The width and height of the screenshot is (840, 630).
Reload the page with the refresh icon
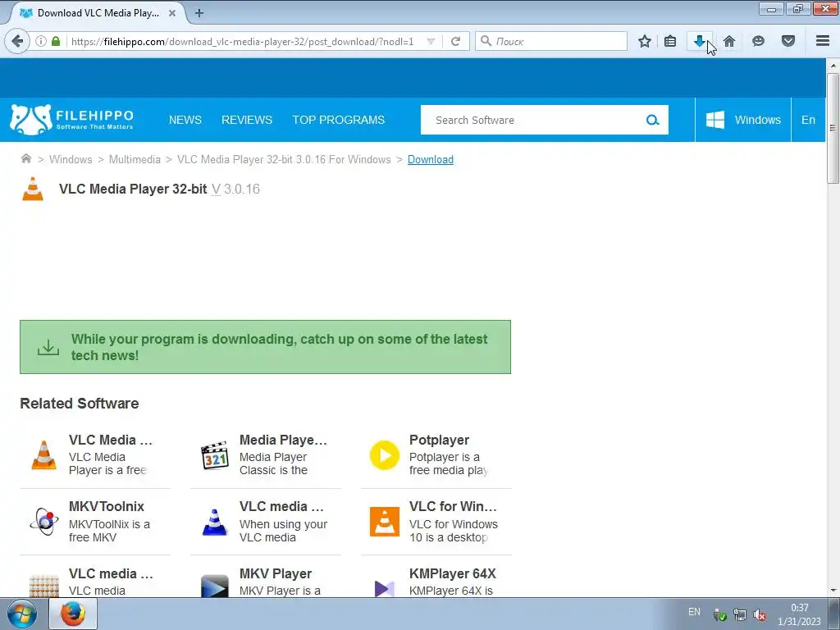pos(456,41)
